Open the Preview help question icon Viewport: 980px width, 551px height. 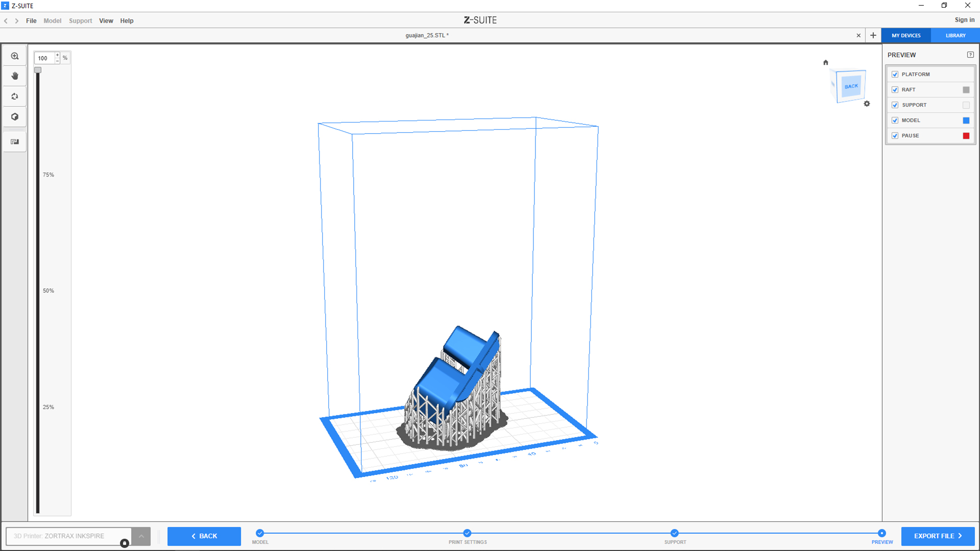(970, 55)
